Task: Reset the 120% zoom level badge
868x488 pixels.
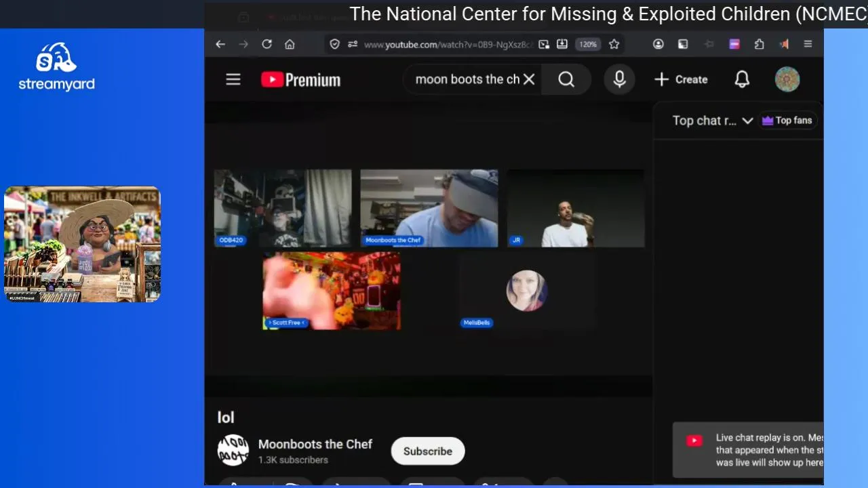Action: [x=588, y=44]
